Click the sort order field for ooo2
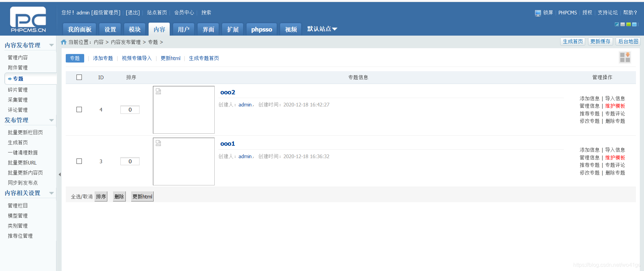This screenshot has width=644, height=271. [x=130, y=109]
